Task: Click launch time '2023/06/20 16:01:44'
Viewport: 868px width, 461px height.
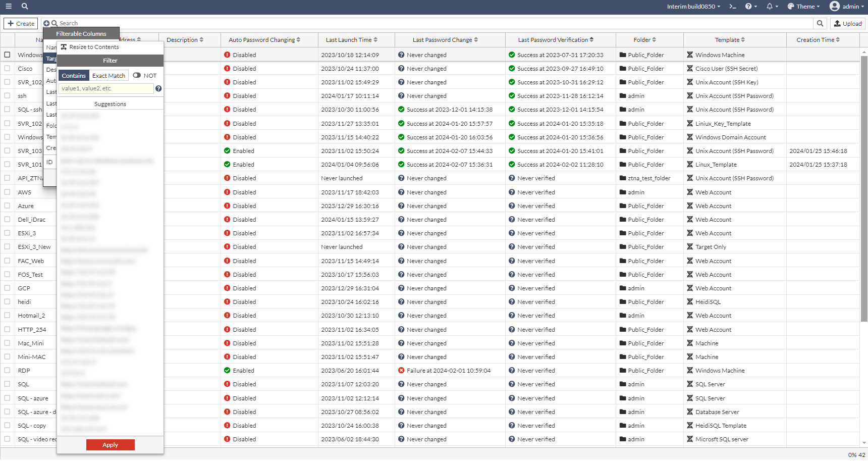Action: click(350, 371)
